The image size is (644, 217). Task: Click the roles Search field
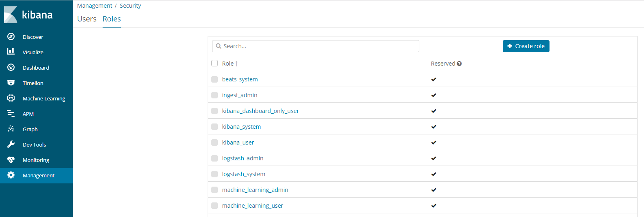tap(316, 46)
